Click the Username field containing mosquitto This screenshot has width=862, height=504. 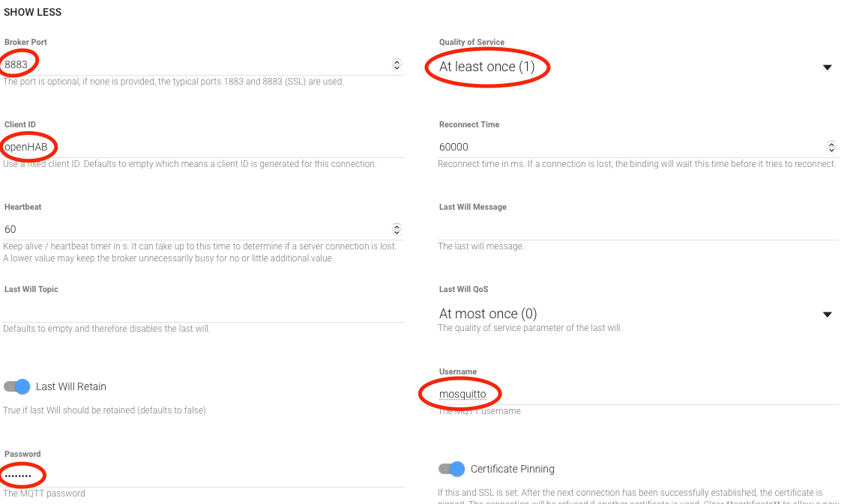pos(637,394)
